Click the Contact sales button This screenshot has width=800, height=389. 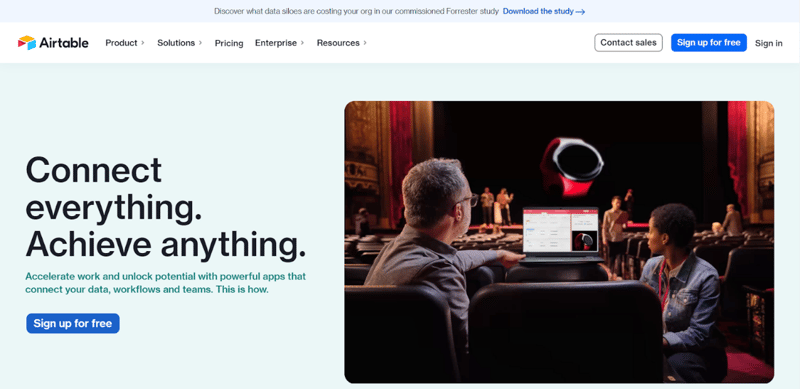pos(629,43)
